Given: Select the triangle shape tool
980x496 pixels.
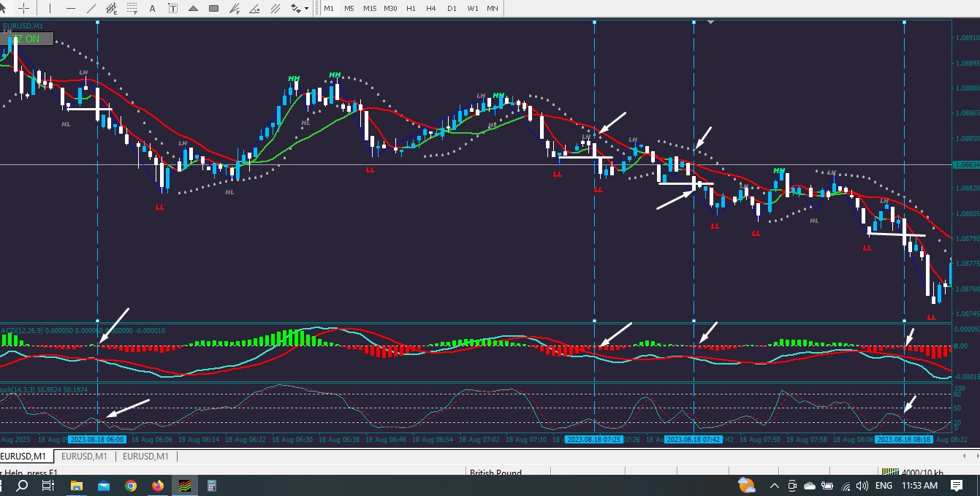Looking at the screenshot, I should tap(193, 8).
